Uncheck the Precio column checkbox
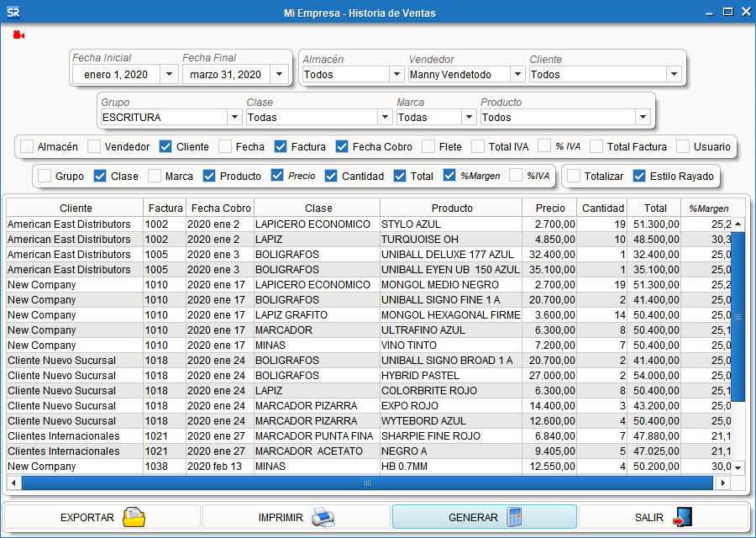Image resolution: width=756 pixels, height=538 pixels. (277, 176)
